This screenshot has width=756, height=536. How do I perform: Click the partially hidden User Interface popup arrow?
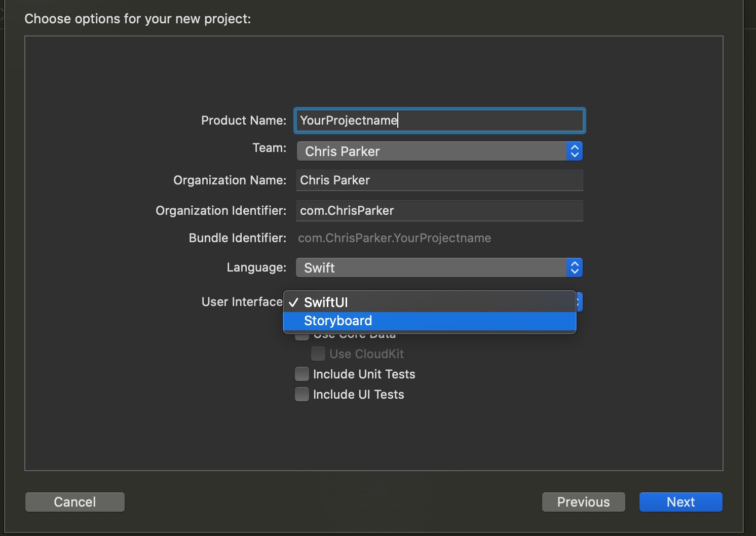tap(579, 302)
